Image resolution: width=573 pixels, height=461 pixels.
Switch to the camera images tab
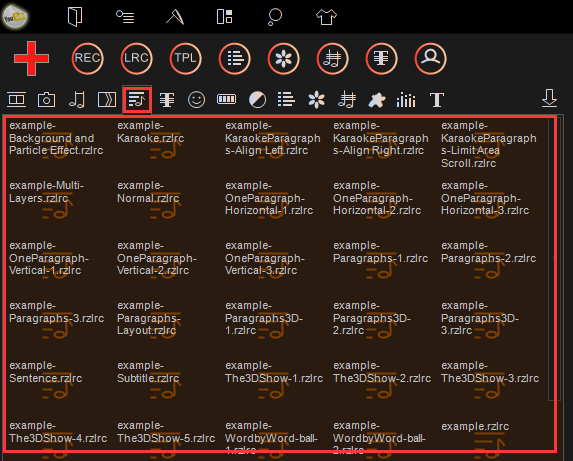pyautogui.click(x=46, y=99)
